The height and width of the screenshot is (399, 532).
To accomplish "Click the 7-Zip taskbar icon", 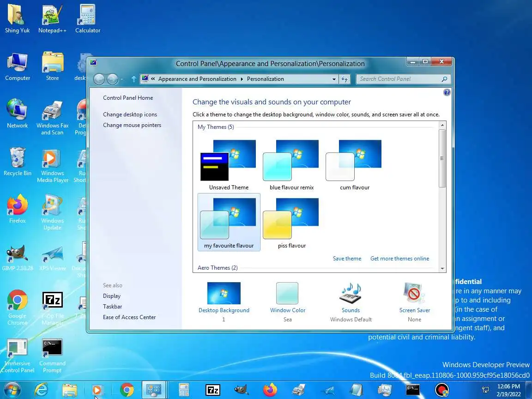I will point(213,390).
